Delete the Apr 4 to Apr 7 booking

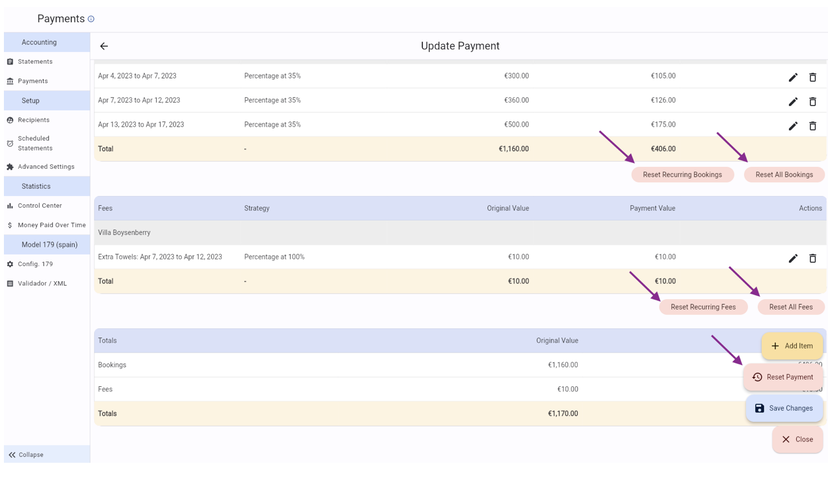[x=812, y=77]
